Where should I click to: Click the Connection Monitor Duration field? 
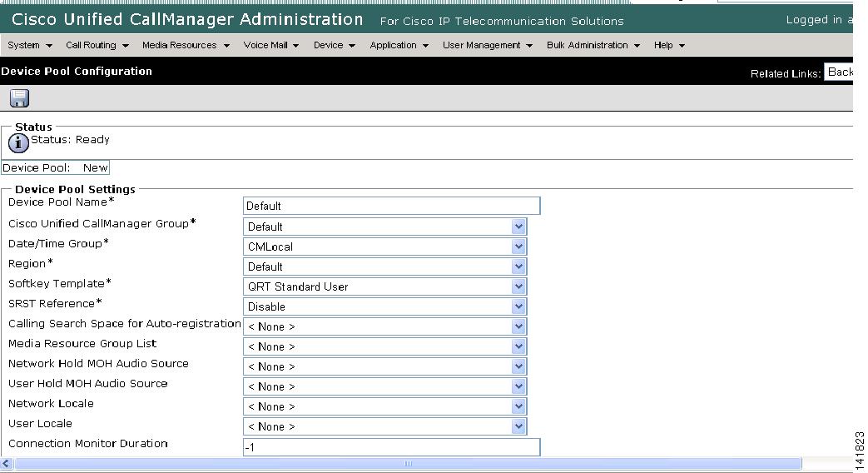tap(391, 447)
